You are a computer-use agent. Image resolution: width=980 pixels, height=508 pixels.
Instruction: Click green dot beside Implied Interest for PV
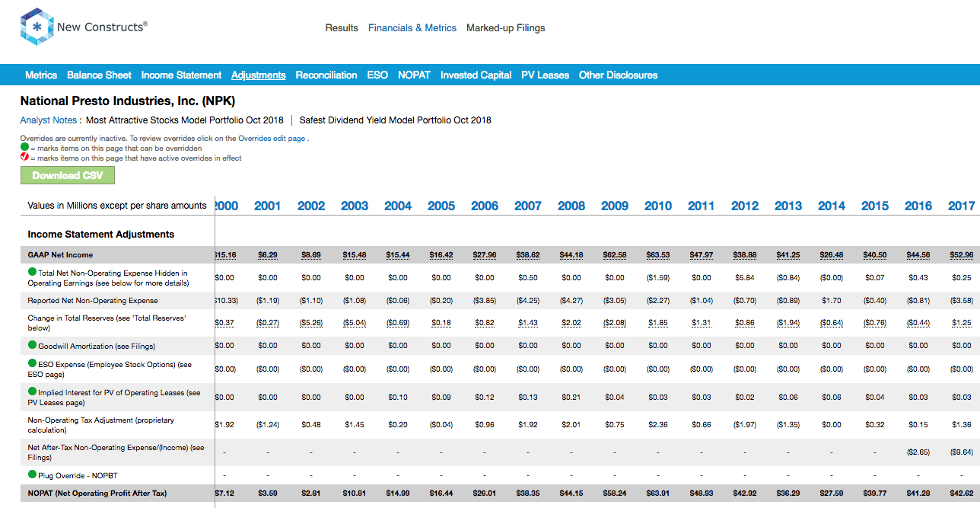tap(32, 391)
